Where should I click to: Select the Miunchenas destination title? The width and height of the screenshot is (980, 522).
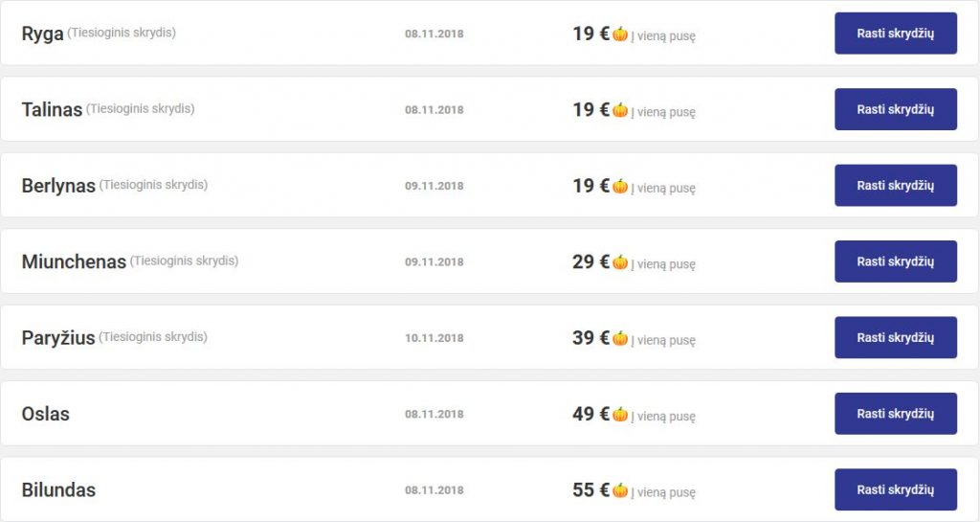tap(74, 261)
